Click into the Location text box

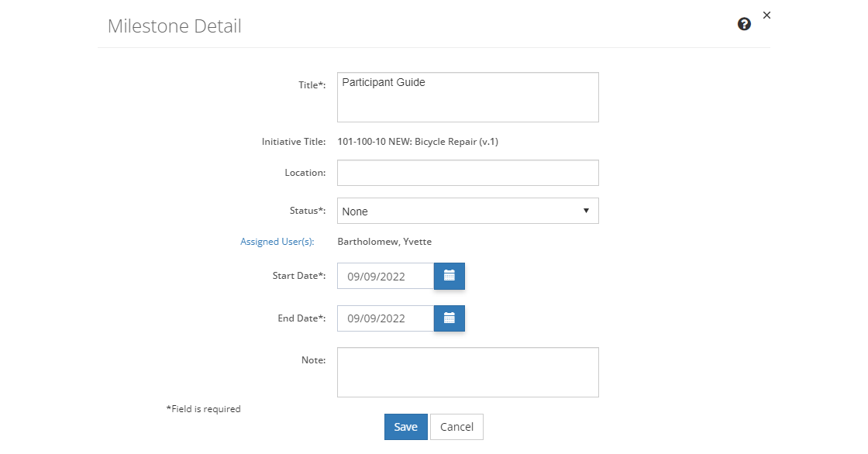point(468,173)
